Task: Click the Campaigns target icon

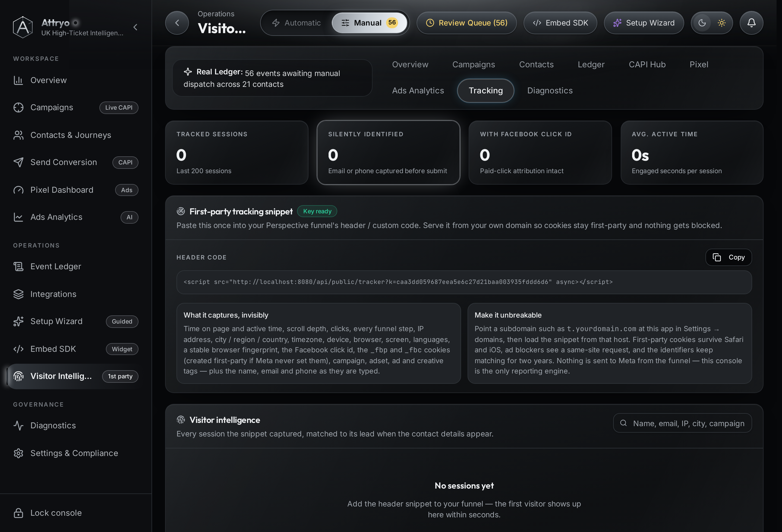Action: [18, 107]
